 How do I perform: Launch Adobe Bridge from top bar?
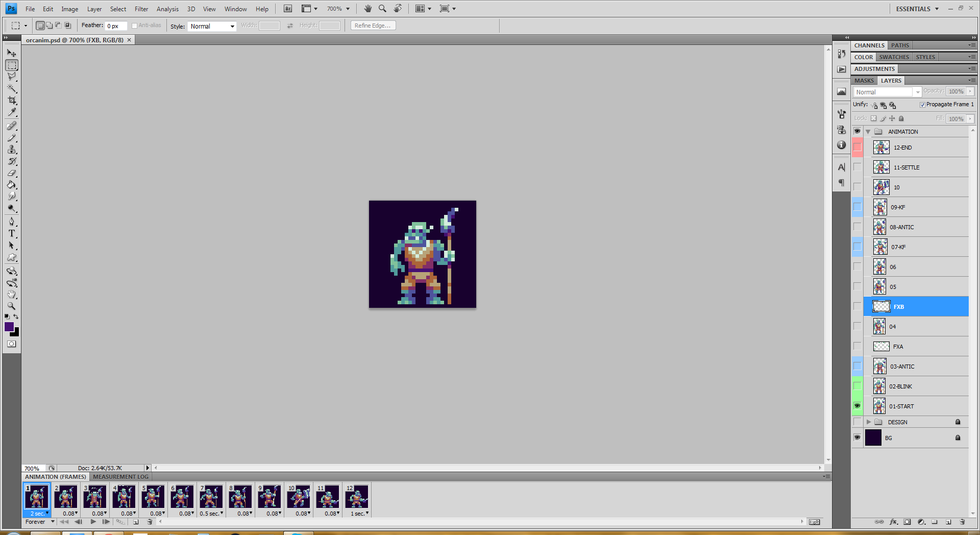[288, 9]
